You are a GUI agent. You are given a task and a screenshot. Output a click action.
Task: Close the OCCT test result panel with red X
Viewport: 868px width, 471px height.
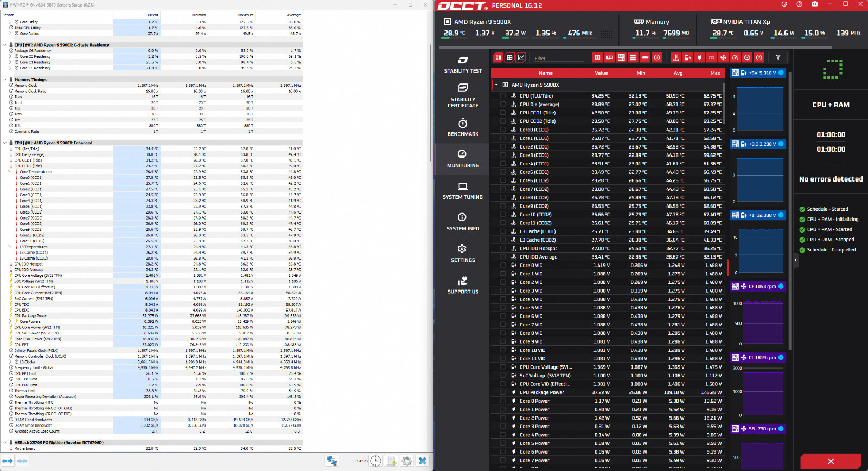tap(831, 461)
